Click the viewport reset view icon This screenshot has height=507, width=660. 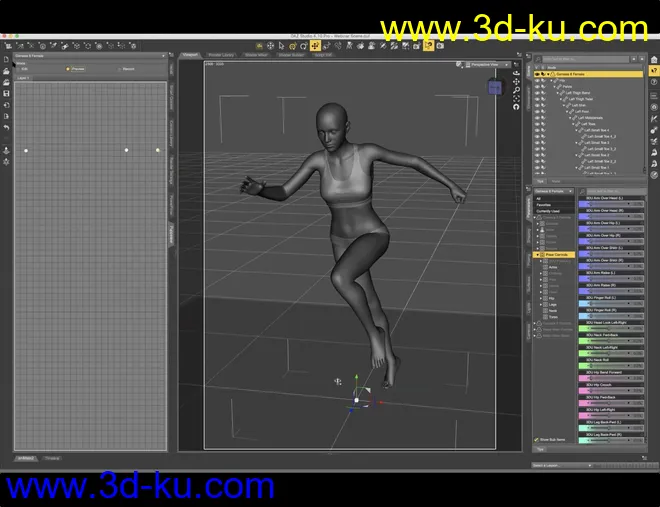(x=516, y=105)
